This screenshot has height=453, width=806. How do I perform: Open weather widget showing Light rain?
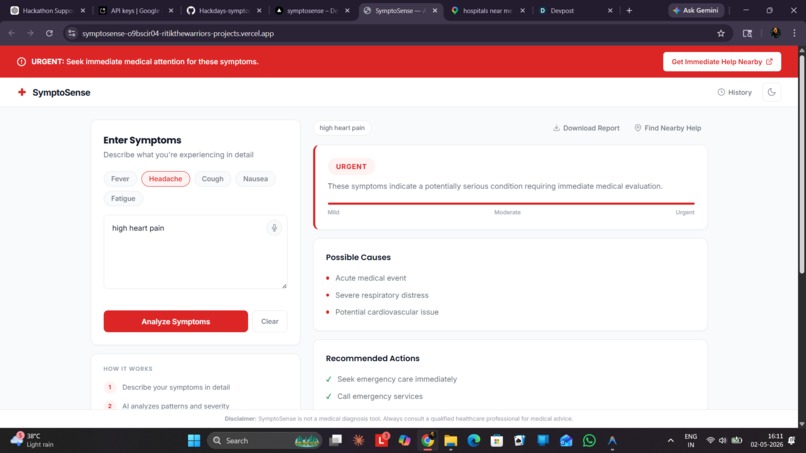click(32, 440)
